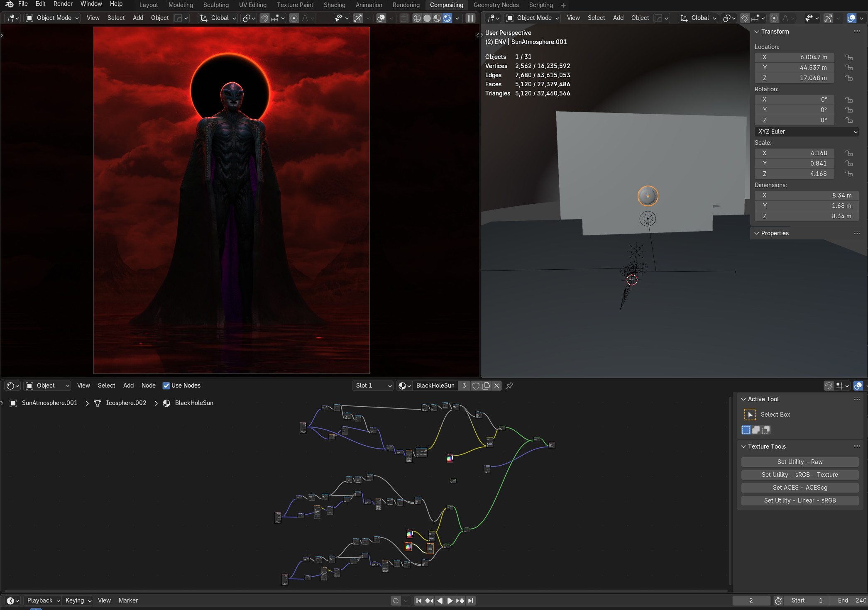The image size is (868, 610).
Task: Click the pin icon in node editor
Action: point(509,386)
